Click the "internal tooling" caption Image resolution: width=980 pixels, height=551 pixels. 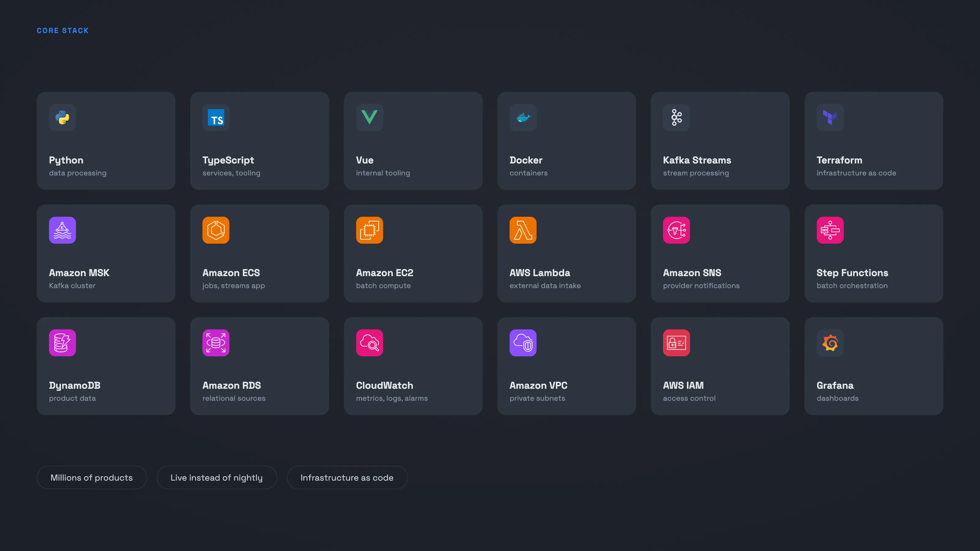pyautogui.click(x=383, y=173)
